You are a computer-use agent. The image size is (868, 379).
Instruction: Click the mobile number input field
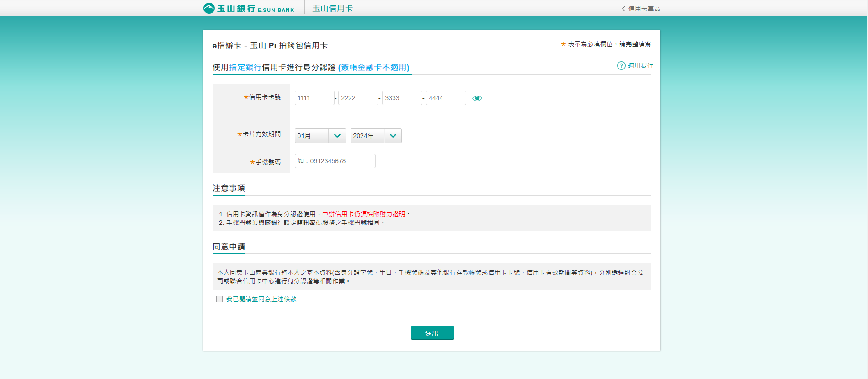click(x=335, y=161)
